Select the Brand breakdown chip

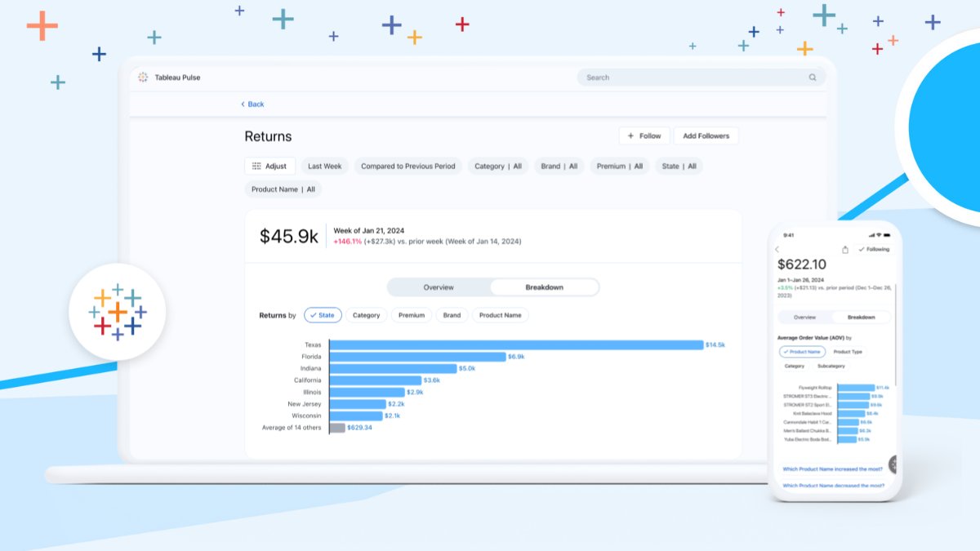tap(452, 315)
